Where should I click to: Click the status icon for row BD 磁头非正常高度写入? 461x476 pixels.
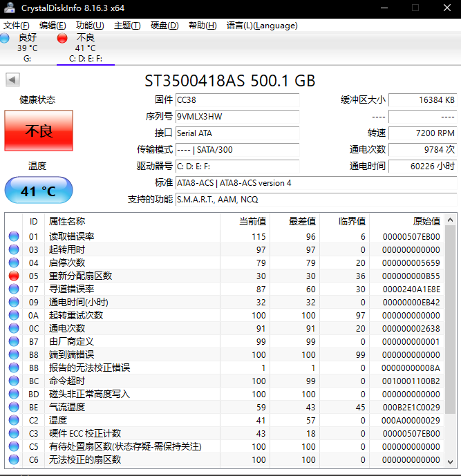coord(14,394)
